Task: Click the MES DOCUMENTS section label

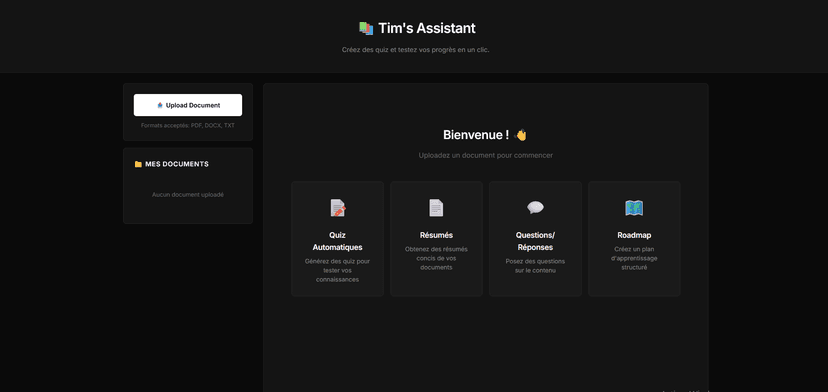Action: click(x=177, y=164)
